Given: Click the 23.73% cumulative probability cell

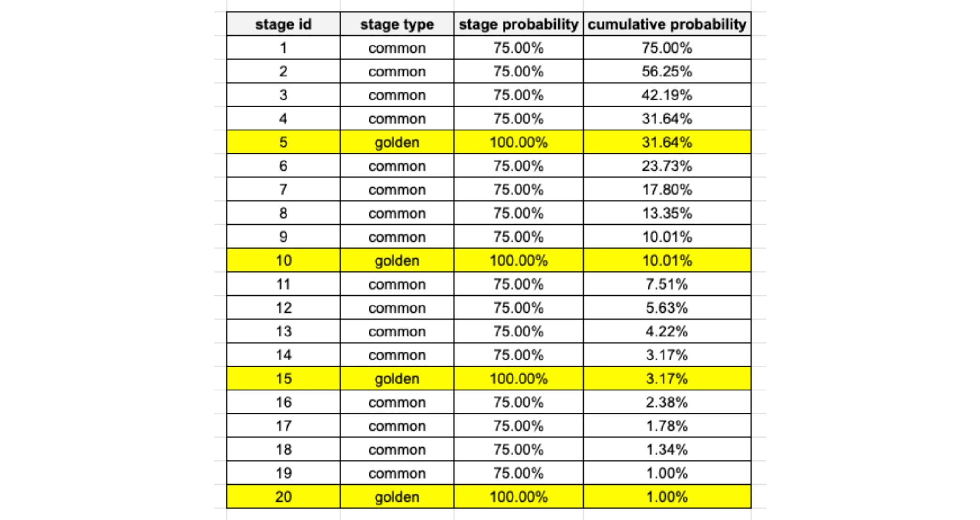Looking at the screenshot, I should point(666,166).
